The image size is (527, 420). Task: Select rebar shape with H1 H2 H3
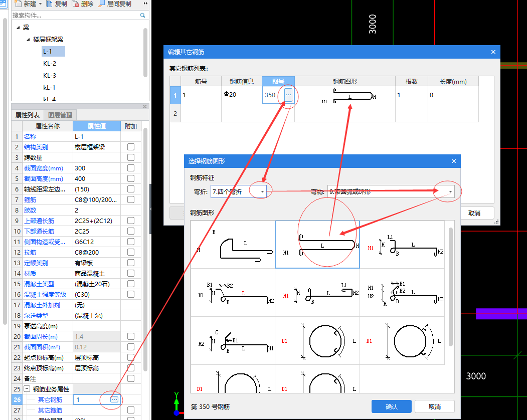pos(402,292)
